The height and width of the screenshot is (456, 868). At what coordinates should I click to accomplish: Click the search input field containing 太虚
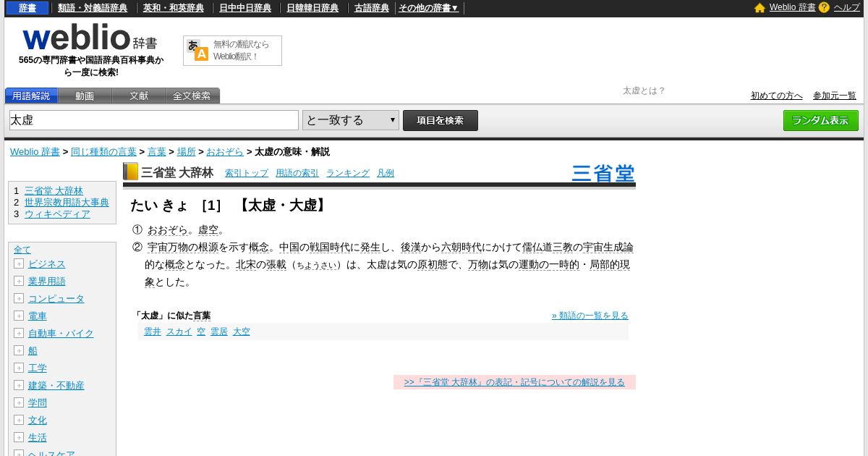tap(154, 120)
